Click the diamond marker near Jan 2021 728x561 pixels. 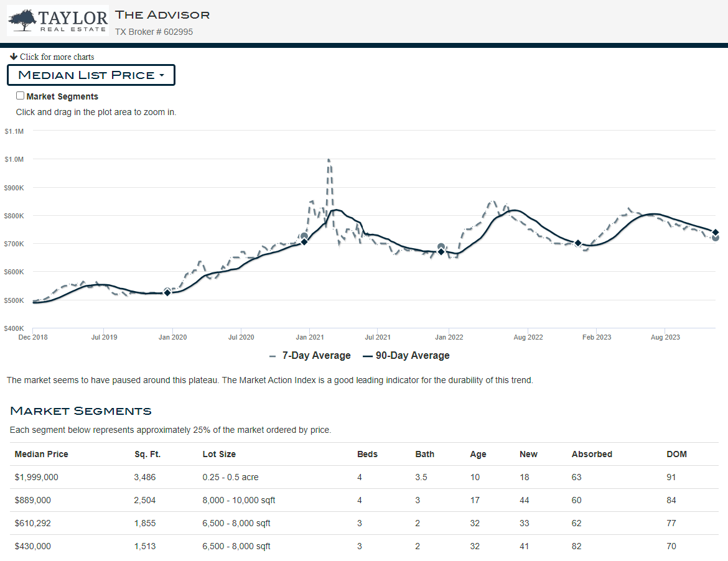coord(304,241)
